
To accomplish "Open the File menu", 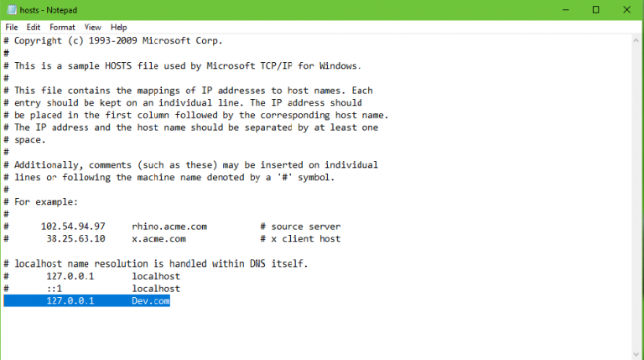I will 12,27.
